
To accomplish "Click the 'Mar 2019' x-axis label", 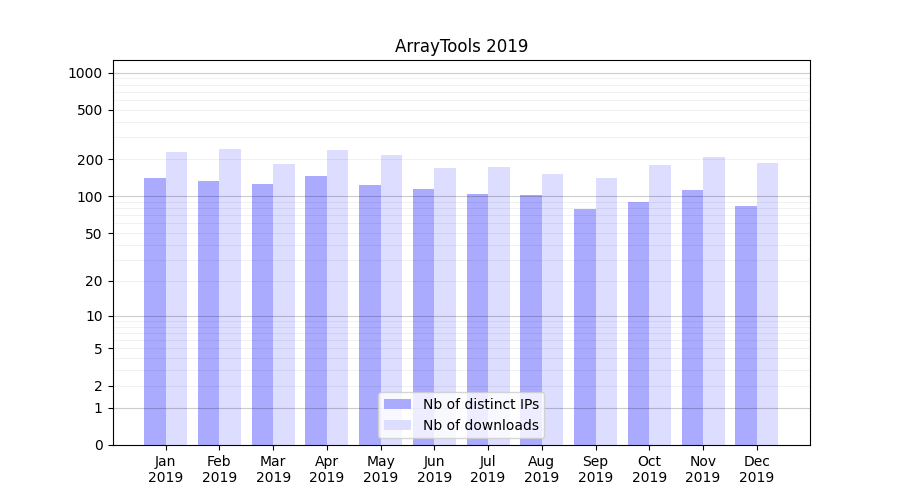I will click(273, 469).
